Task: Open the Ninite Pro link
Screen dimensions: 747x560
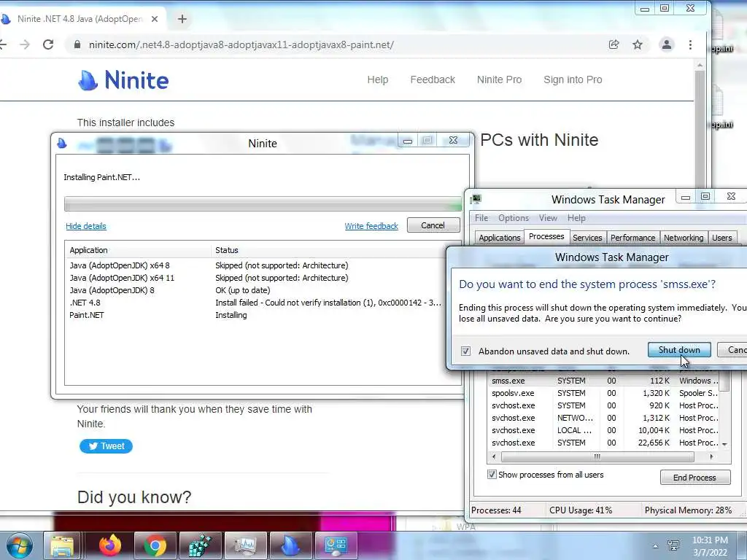Action: [x=499, y=79]
